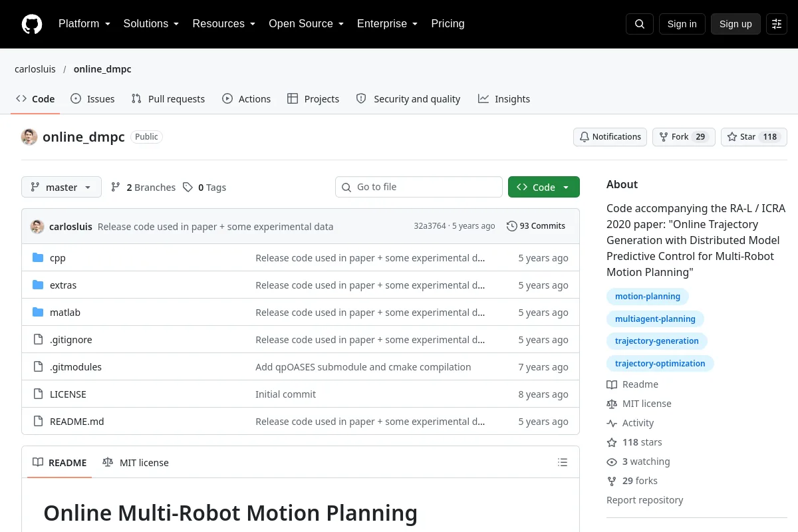Screen dimensions: 798x532
Task: Open the README.md file name
Action: (x=77, y=422)
